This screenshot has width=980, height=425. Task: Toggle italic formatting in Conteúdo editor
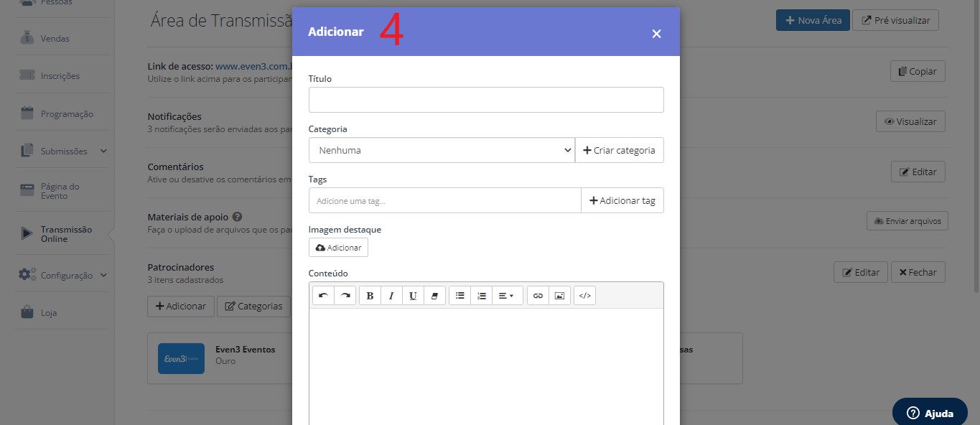(391, 296)
